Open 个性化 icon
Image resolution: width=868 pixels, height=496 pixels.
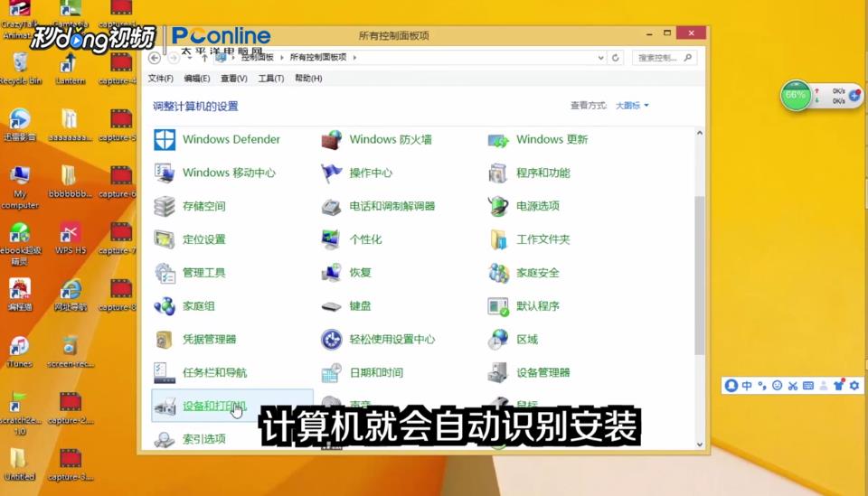(x=332, y=239)
